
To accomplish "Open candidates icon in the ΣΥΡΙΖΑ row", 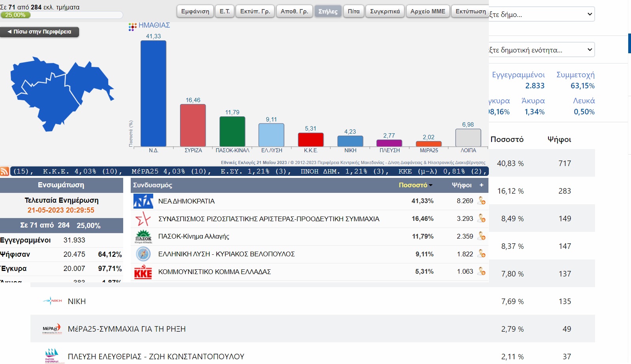I will click(481, 218).
